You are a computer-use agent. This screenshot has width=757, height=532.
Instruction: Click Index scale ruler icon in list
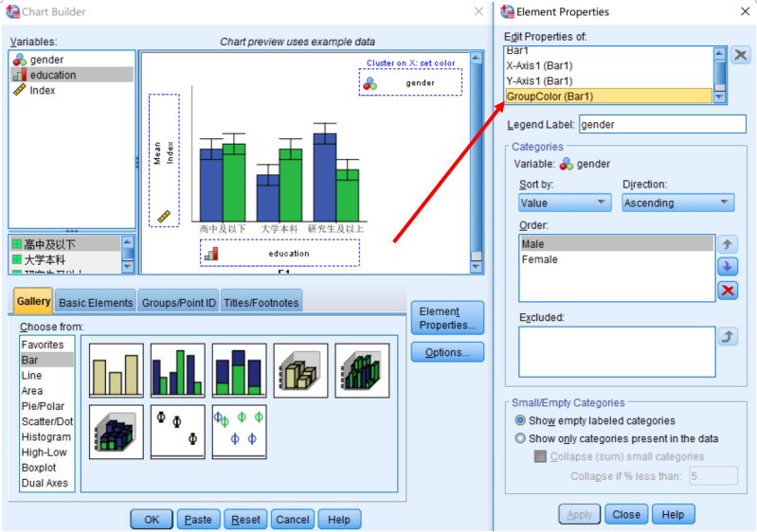(x=20, y=90)
